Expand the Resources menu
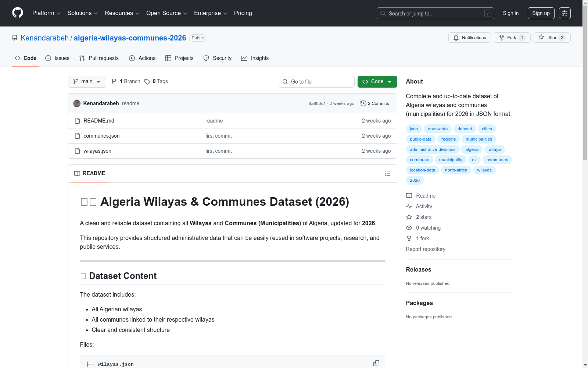Image resolution: width=588 pixels, height=368 pixels. click(122, 13)
